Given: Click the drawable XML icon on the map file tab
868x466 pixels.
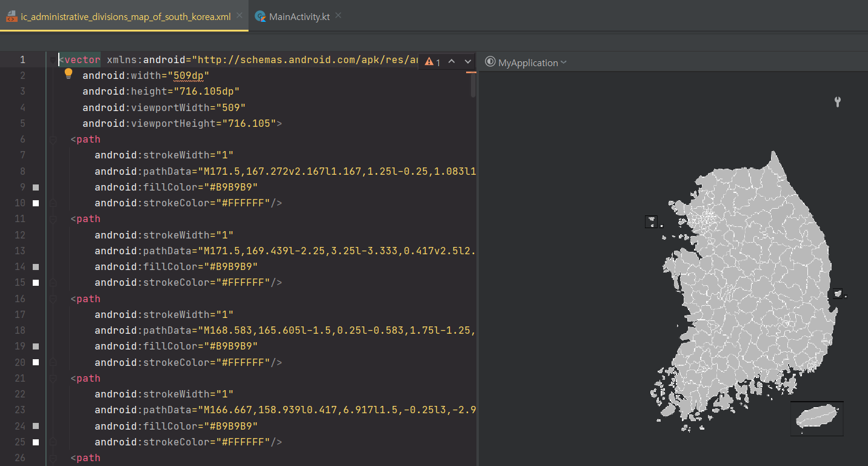Looking at the screenshot, I should [x=11, y=17].
